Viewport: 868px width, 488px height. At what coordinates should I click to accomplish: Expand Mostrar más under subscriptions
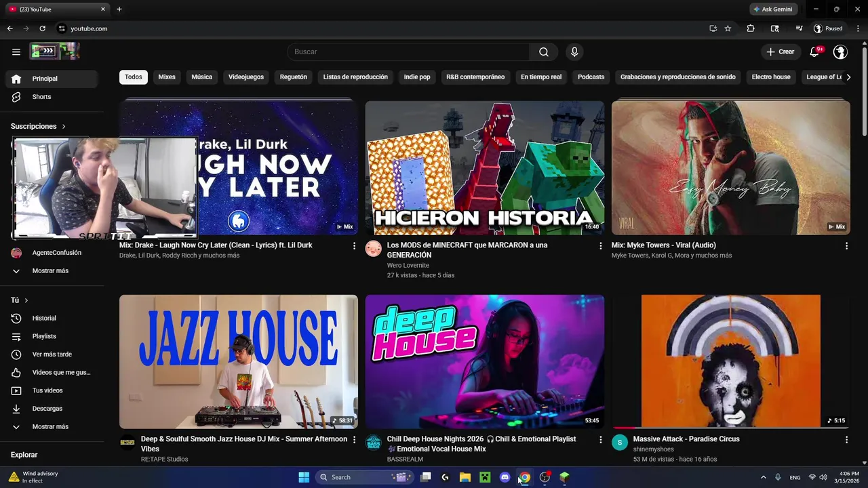(x=52, y=270)
